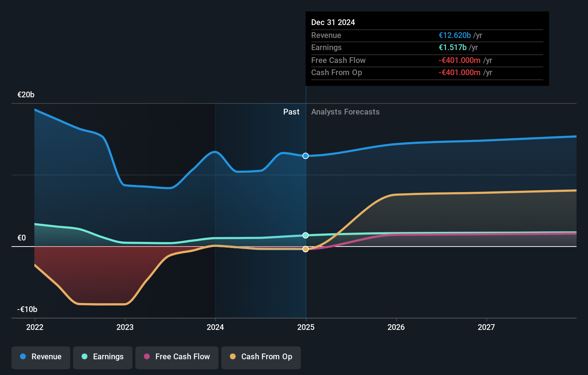Toggle the Revenue legend series
The width and height of the screenshot is (588, 375).
point(41,357)
